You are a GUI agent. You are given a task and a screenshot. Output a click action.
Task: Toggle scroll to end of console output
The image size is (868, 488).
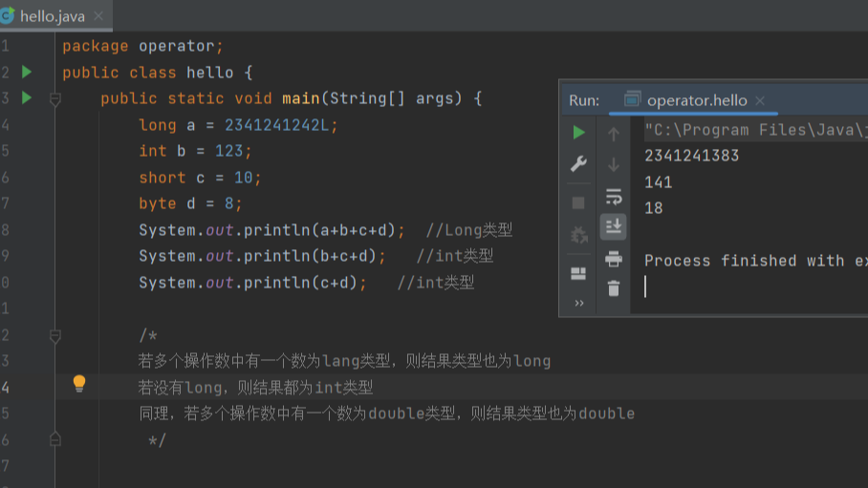click(614, 226)
